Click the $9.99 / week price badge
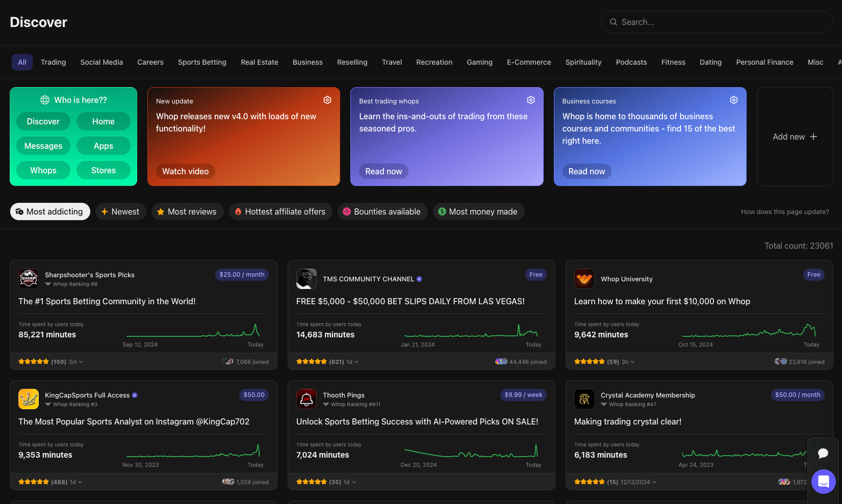This screenshot has width=842, height=504. [523, 395]
